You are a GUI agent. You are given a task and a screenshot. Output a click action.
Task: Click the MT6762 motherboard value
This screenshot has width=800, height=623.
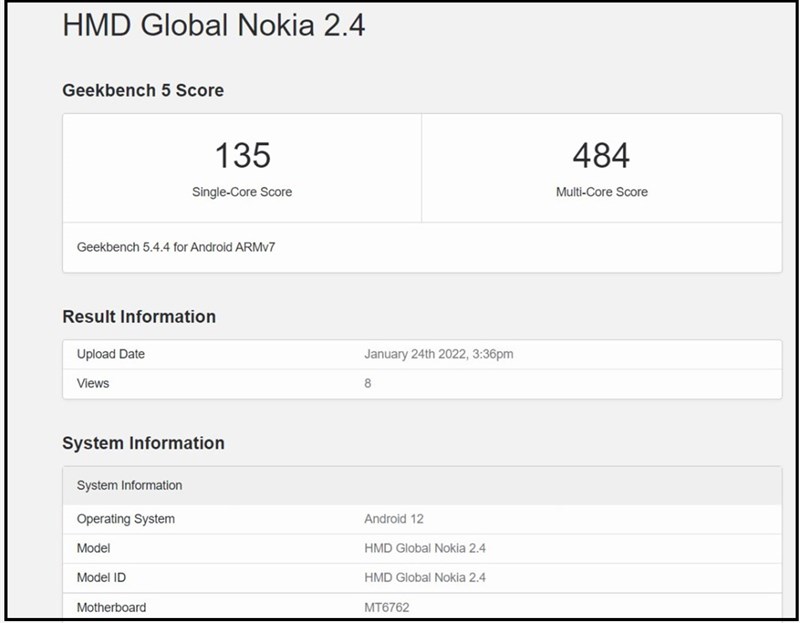pos(387,607)
